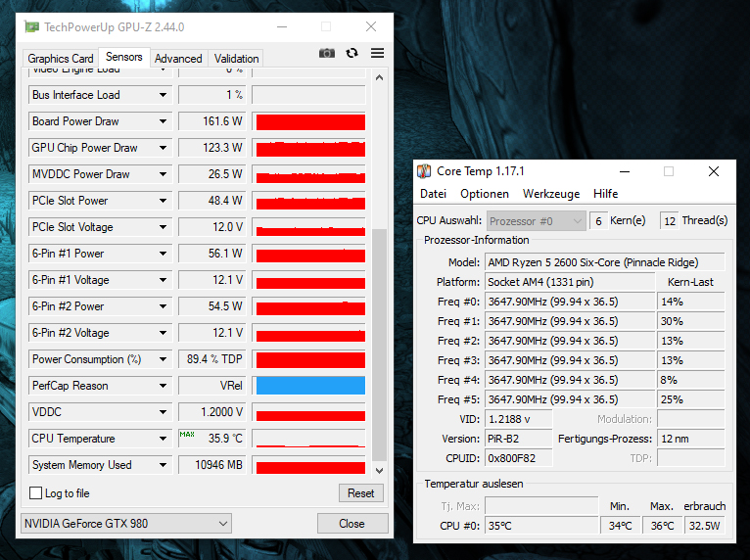This screenshot has width=750, height=560.
Task: Click the 34°C min temperature value
Action: coord(621,526)
